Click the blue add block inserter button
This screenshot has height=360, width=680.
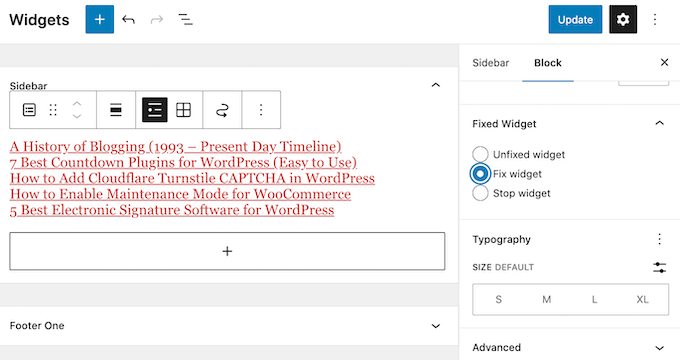point(100,20)
